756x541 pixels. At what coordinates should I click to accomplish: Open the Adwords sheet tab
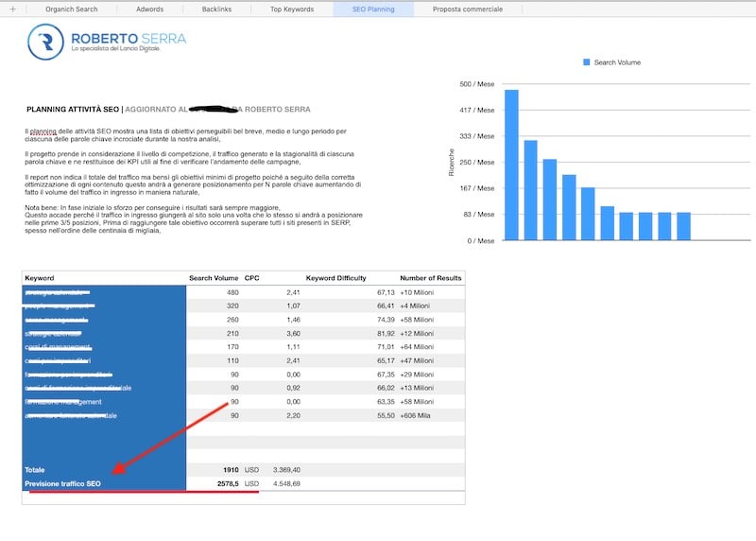pyautogui.click(x=149, y=9)
